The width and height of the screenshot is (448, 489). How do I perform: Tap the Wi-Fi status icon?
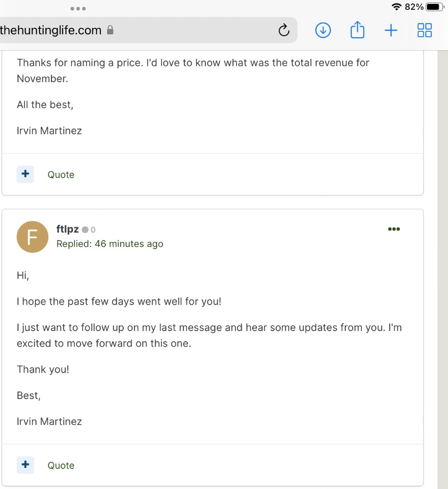click(396, 7)
